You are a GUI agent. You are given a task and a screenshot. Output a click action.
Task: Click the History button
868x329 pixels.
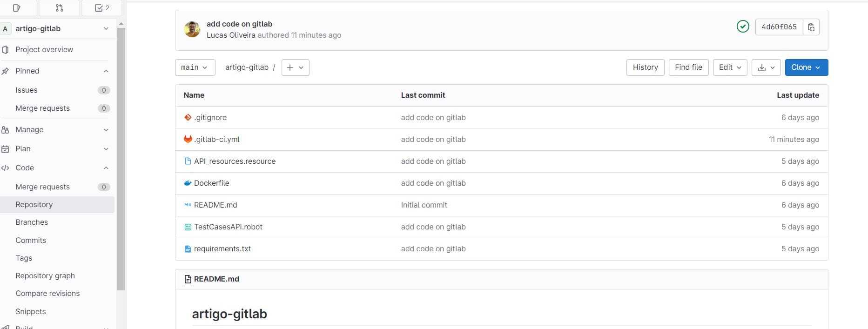coord(645,67)
